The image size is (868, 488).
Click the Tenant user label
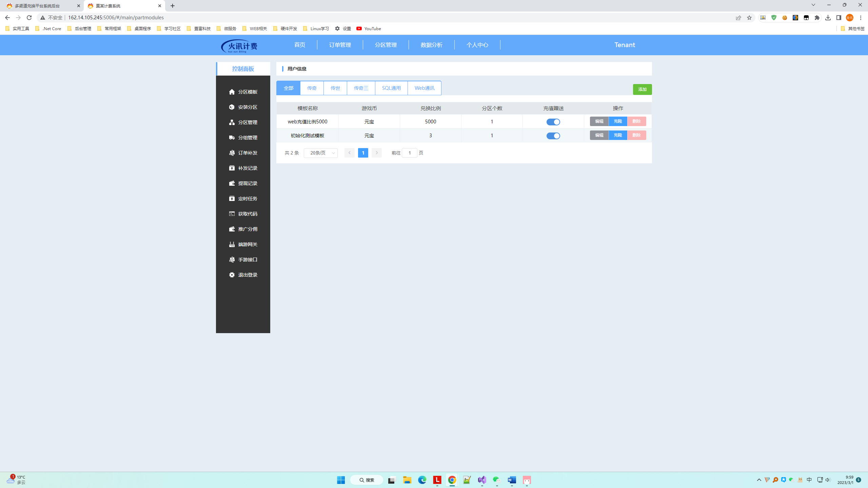(x=625, y=45)
